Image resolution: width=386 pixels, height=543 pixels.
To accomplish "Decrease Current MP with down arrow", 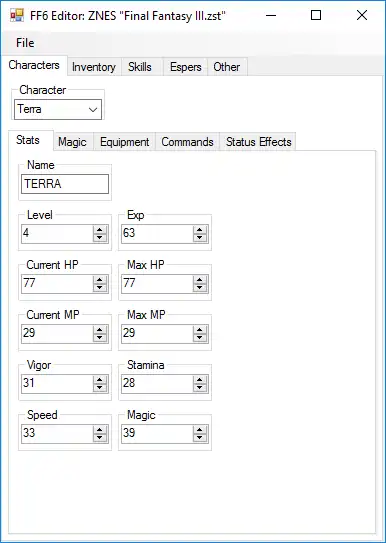I will coord(100,338).
